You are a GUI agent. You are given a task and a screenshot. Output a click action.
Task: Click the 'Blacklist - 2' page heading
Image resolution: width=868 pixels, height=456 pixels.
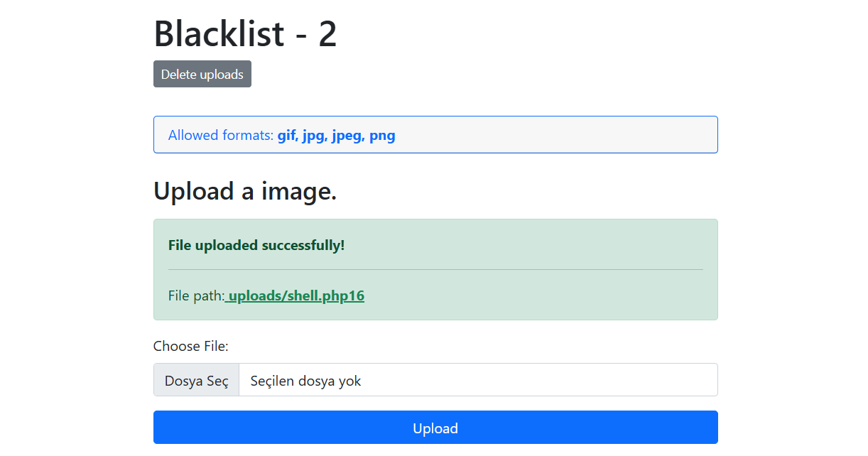coord(245,33)
